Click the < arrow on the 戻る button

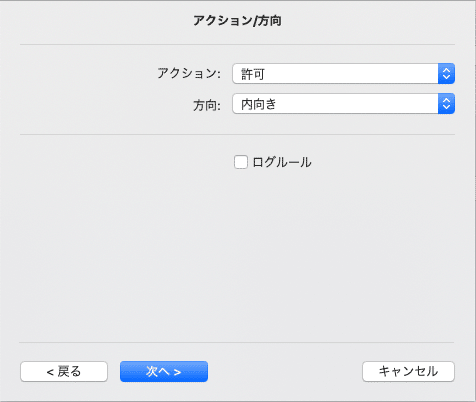point(50,372)
